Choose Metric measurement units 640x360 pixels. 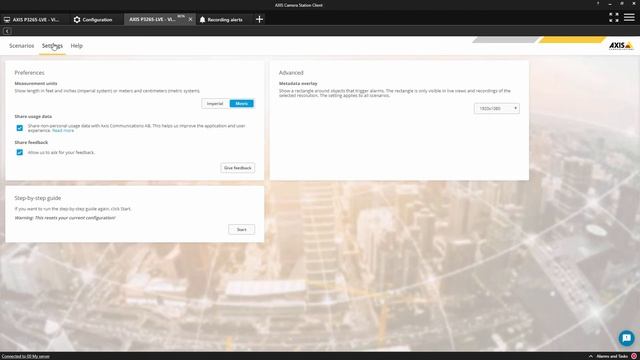click(242, 104)
